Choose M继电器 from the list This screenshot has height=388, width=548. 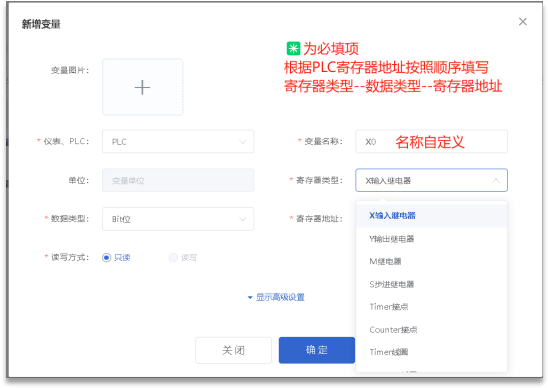click(431, 261)
